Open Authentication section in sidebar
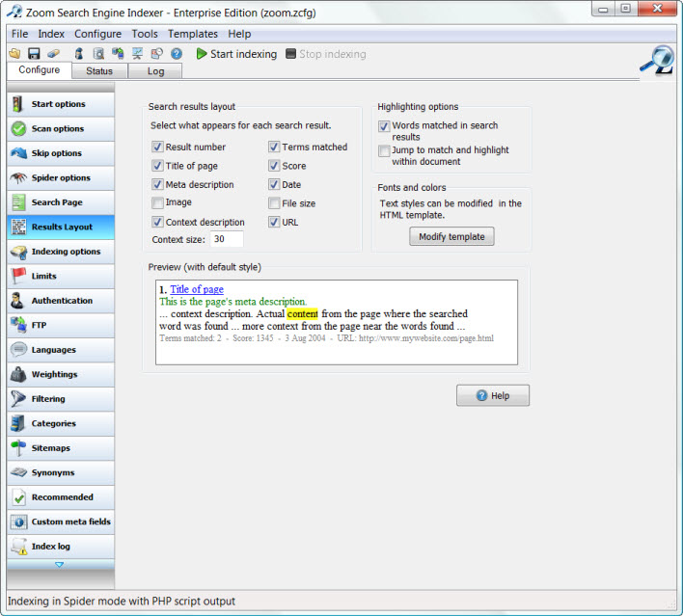 tap(61, 301)
